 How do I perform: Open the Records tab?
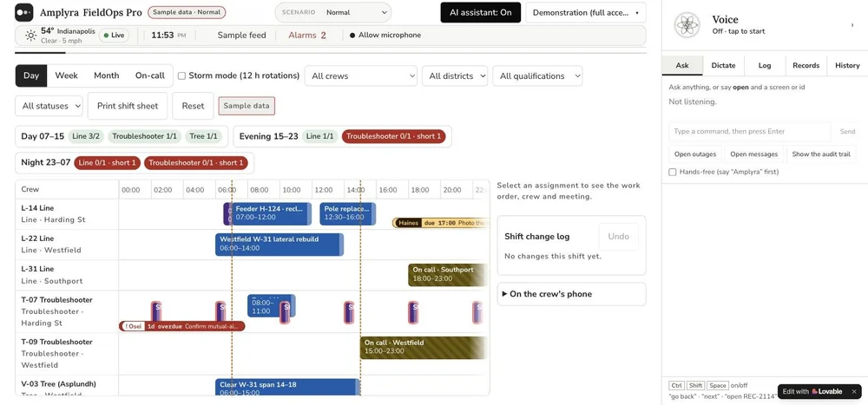[x=806, y=65]
